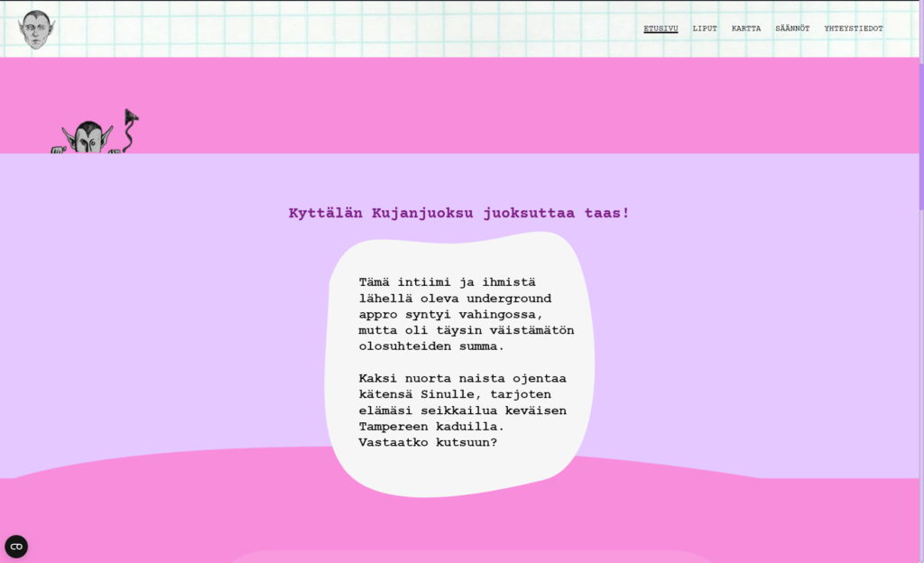Go to the Etusivu home page
Viewport: 924px width, 563px height.
661,28
